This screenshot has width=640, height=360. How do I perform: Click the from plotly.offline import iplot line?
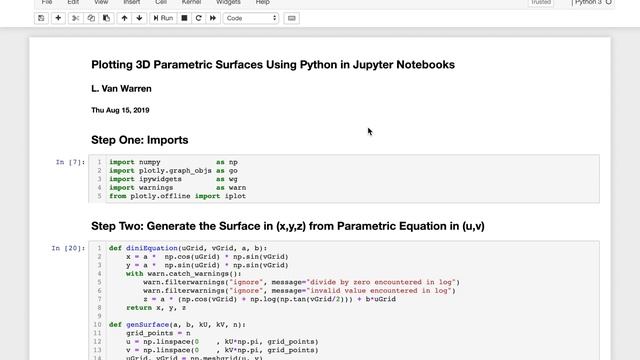tap(177, 196)
